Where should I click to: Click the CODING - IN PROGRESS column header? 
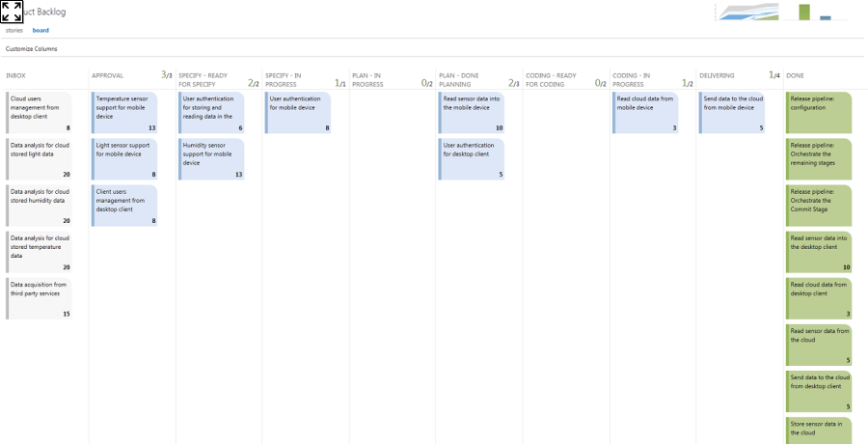click(x=632, y=80)
